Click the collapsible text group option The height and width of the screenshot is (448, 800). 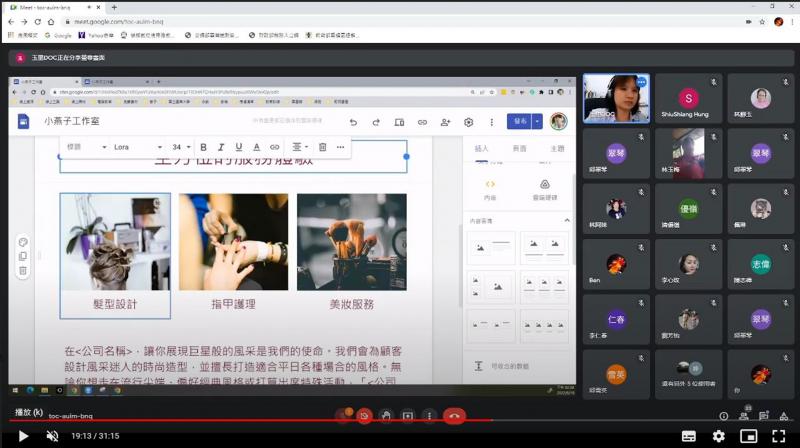pyautogui.click(x=503, y=366)
